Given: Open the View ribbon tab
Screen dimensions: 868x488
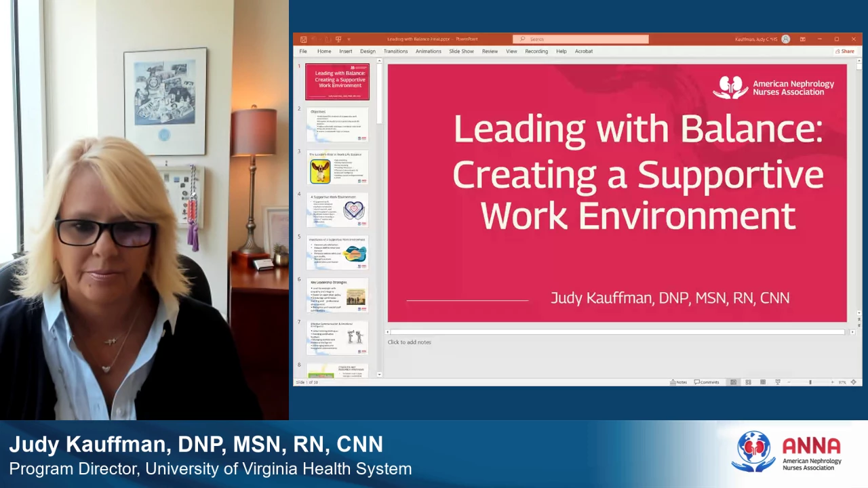Looking at the screenshot, I should 511,52.
